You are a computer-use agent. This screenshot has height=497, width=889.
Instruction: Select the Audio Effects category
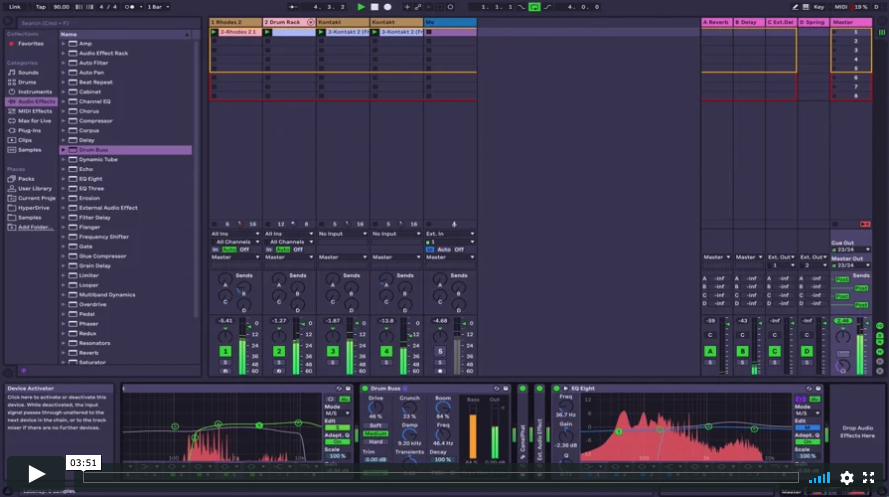pyautogui.click(x=32, y=101)
